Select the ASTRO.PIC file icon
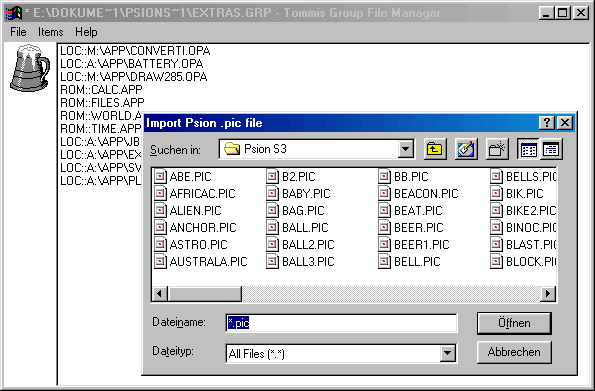This screenshot has height=391, width=595. [x=160, y=244]
